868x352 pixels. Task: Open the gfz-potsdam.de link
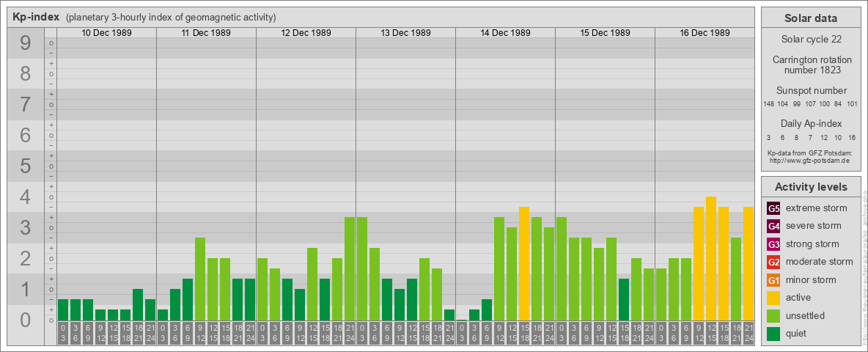point(811,160)
